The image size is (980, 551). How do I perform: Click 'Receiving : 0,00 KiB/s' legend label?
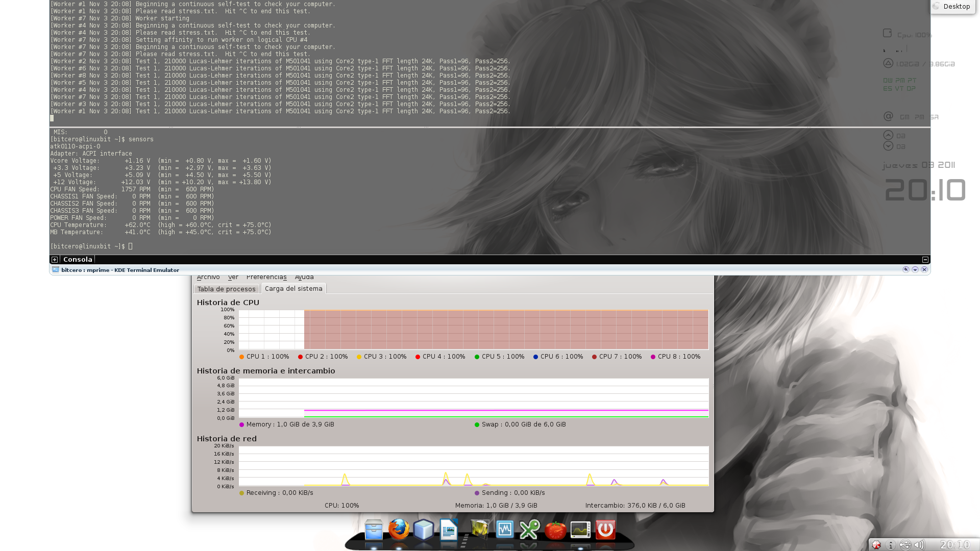tap(280, 493)
